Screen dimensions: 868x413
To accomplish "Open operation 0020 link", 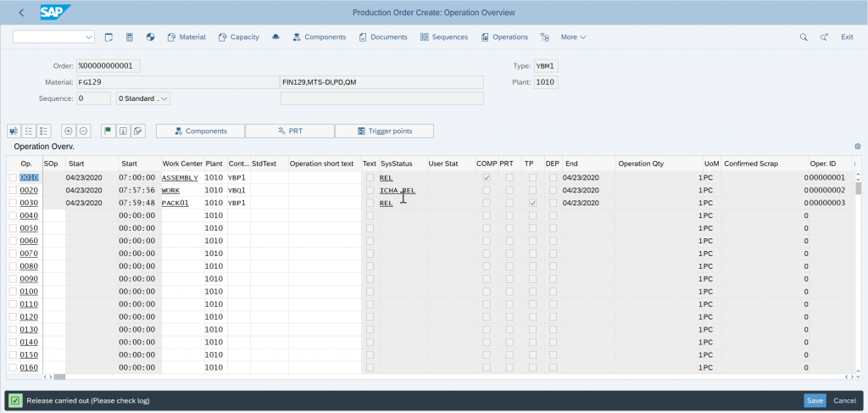I will coord(29,191).
